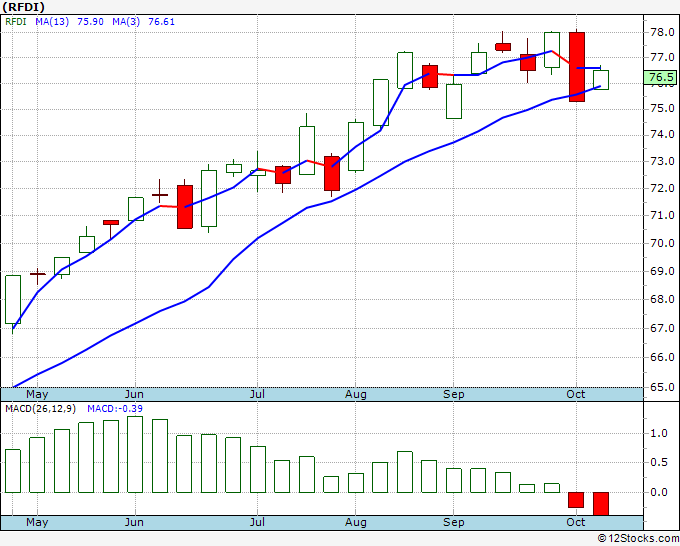This screenshot has width=680, height=546.
Task: Click the last green candlestick after Oct
Action: 601,80
